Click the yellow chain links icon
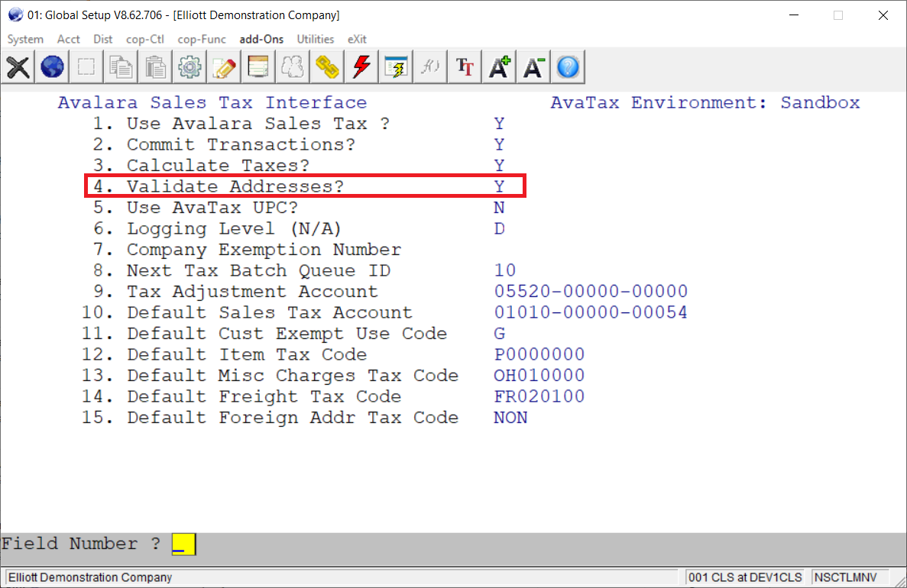 pyautogui.click(x=327, y=67)
